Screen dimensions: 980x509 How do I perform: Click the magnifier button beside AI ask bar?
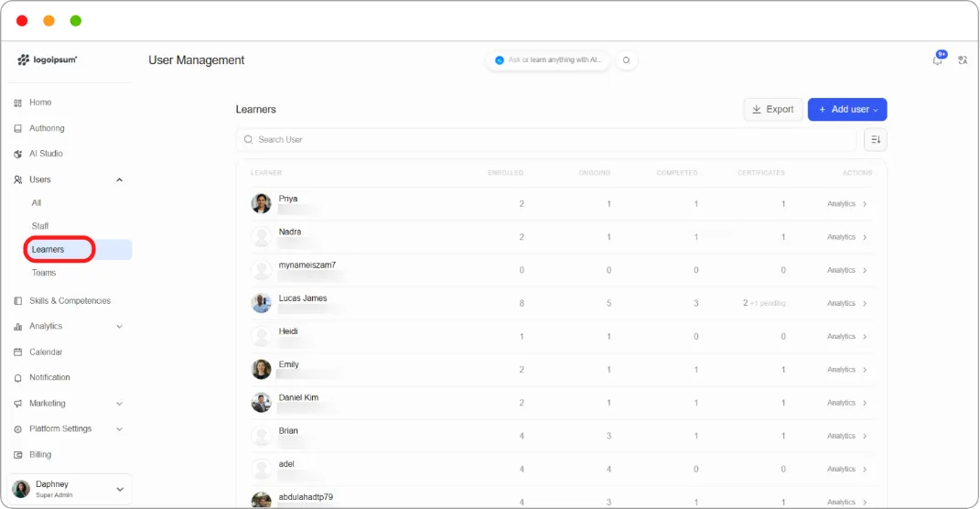[x=626, y=60]
